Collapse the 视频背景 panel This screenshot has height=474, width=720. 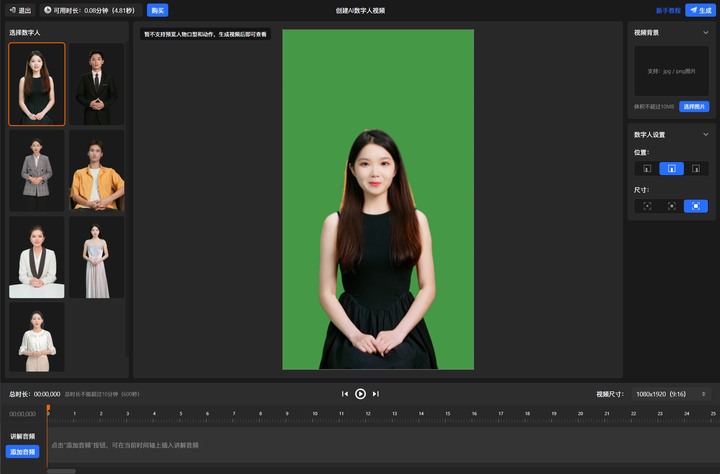[x=705, y=32]
